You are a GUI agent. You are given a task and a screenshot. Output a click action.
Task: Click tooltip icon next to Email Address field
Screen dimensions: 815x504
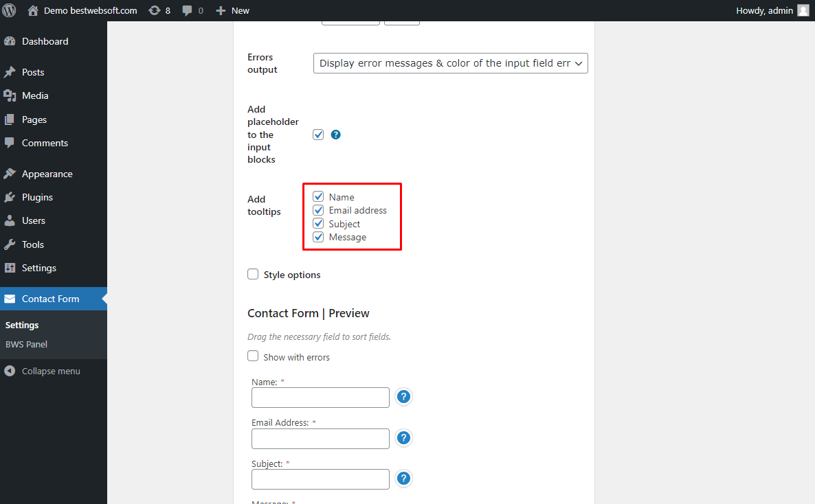click(403, 438)
